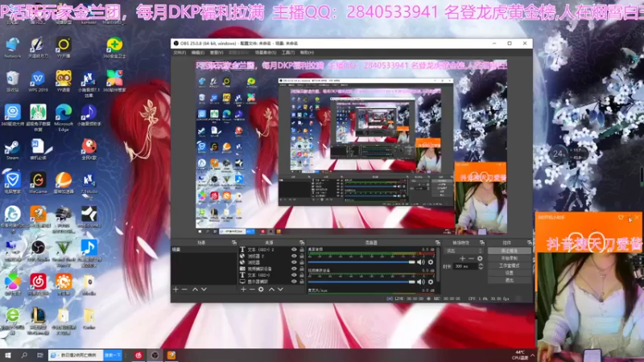
Task: Adjust second mixer channel volume slider
Action: pos(361,282)
